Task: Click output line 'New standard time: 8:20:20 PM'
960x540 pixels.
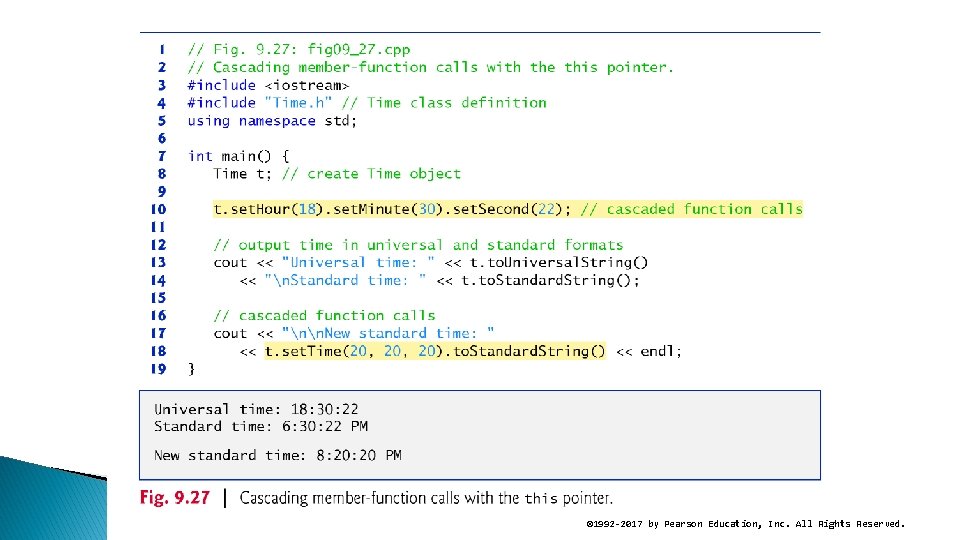Action: (278, 456)
